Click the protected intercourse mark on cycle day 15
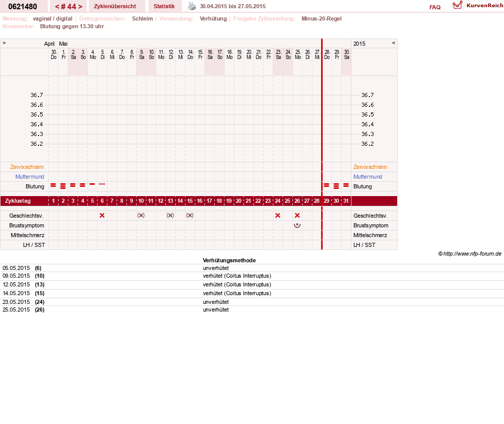Screen dimensions: 504x424 click(190, 216)
